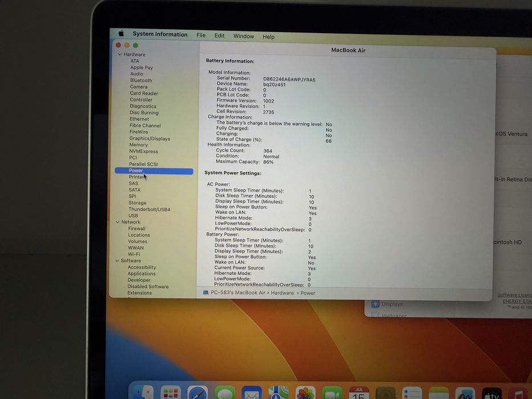Select Bluetooth in the Hardware list
This screenshot has height=399, width=532.
(141, 80)
